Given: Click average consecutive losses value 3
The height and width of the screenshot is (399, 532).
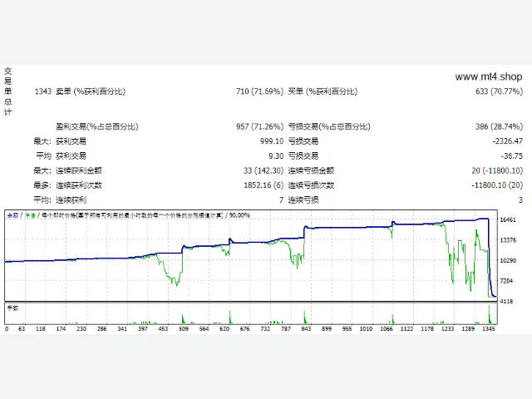Looking at the screenshot, I should pos(520,200).
